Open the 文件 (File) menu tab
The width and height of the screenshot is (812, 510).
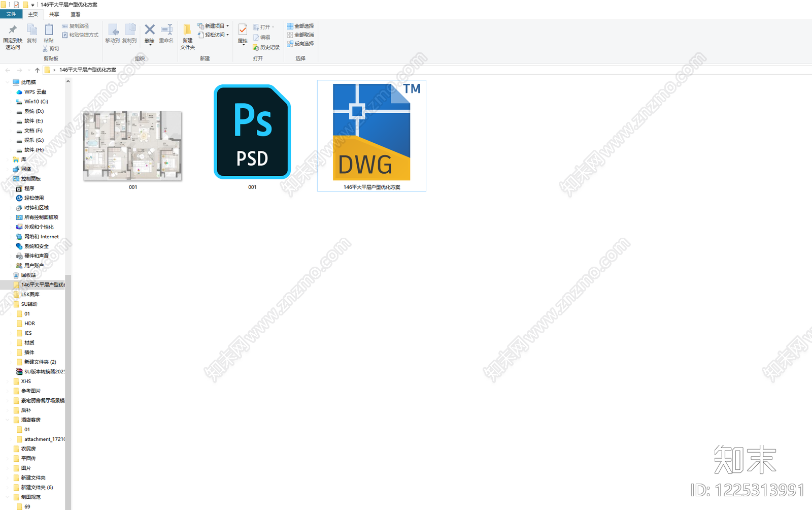[x=11, y=14]
